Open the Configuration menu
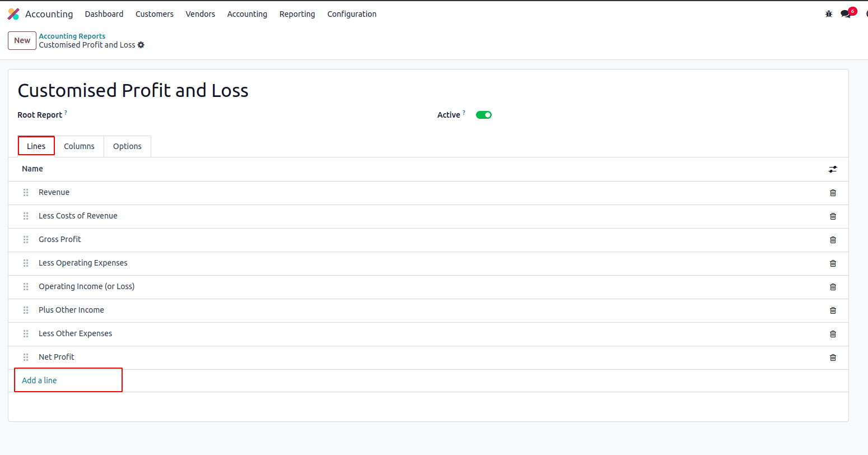868x455 pixels. pyautogui.click(x=352, y=14)
